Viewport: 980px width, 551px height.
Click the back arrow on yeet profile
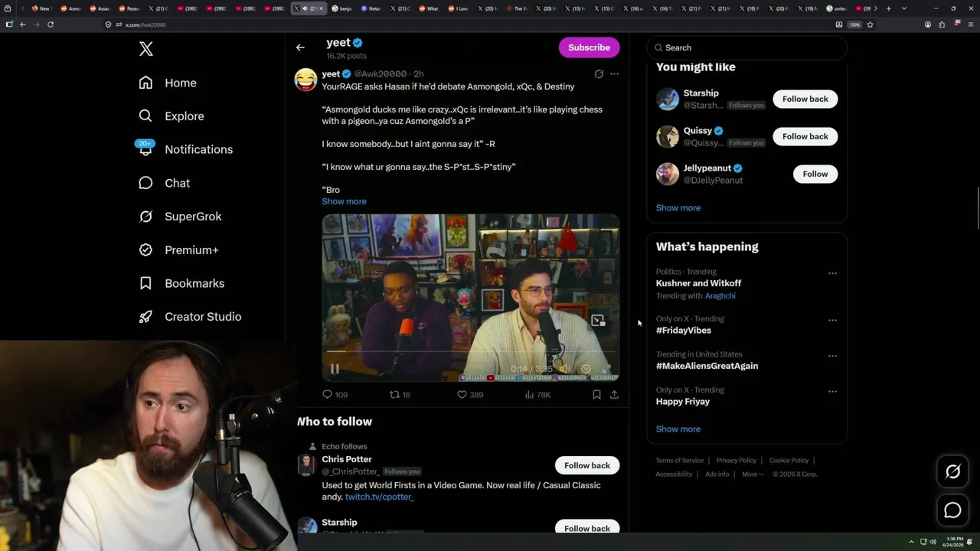300,47
